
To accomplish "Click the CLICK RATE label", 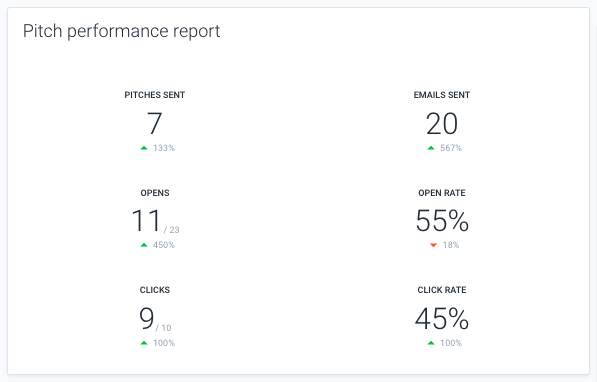I will [442, 290].
